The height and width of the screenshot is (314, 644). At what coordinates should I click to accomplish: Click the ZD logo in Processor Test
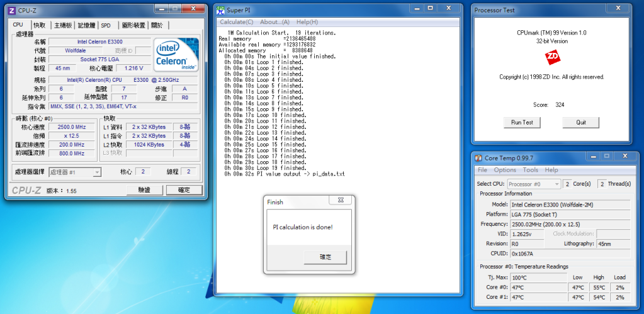click(x=551, y=58)
